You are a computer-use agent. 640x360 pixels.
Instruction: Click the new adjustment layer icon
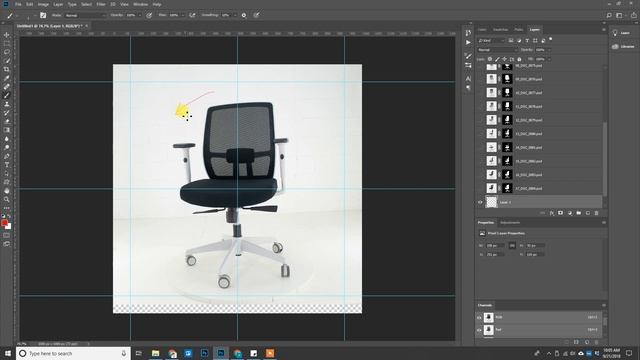(569, 213)
